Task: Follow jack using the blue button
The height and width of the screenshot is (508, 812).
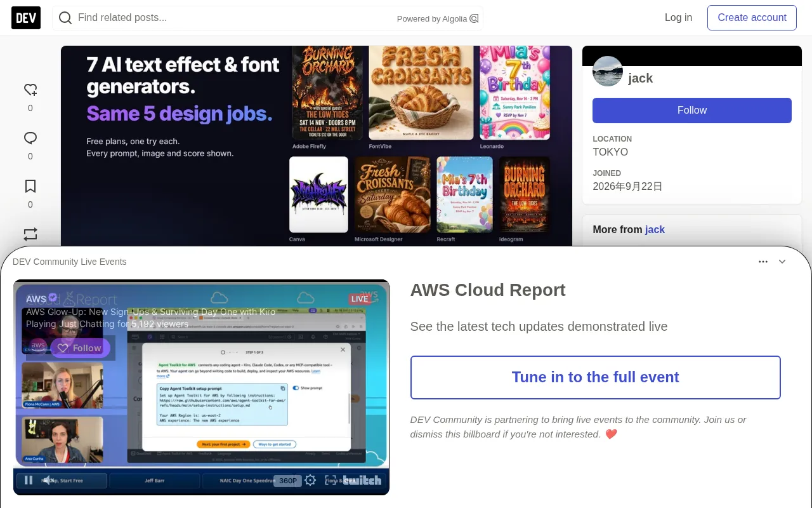Action: click(692, 110)
